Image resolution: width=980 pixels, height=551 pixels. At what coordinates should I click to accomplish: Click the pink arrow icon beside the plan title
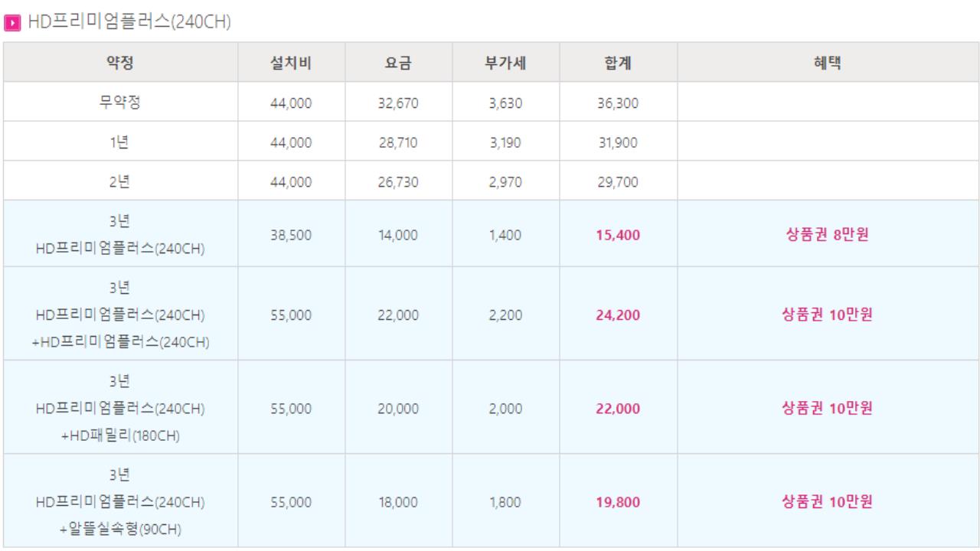tap(11, 22)
